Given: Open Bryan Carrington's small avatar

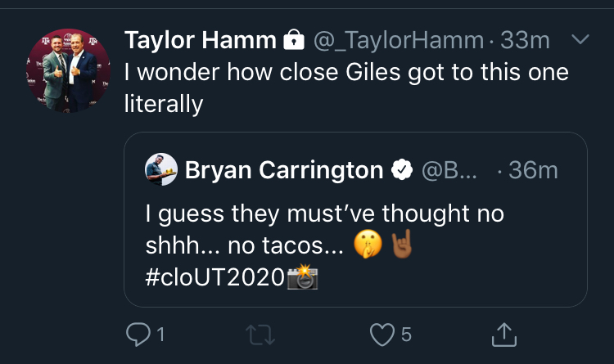Looking at the screenshot, I should pyautogui.click(x=161, y=170).
